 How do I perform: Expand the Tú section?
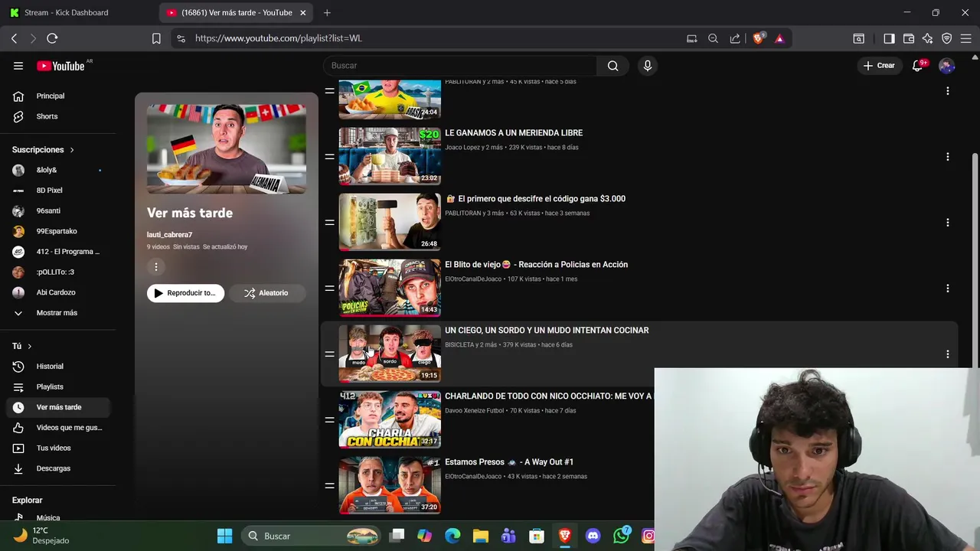pos(21,347)
